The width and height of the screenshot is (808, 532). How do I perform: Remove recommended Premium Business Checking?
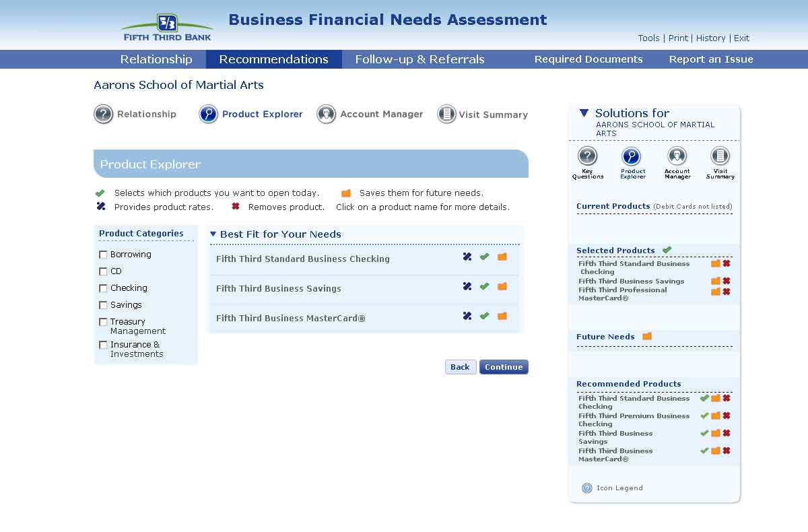pyautogui.click(x=727, y=415)
